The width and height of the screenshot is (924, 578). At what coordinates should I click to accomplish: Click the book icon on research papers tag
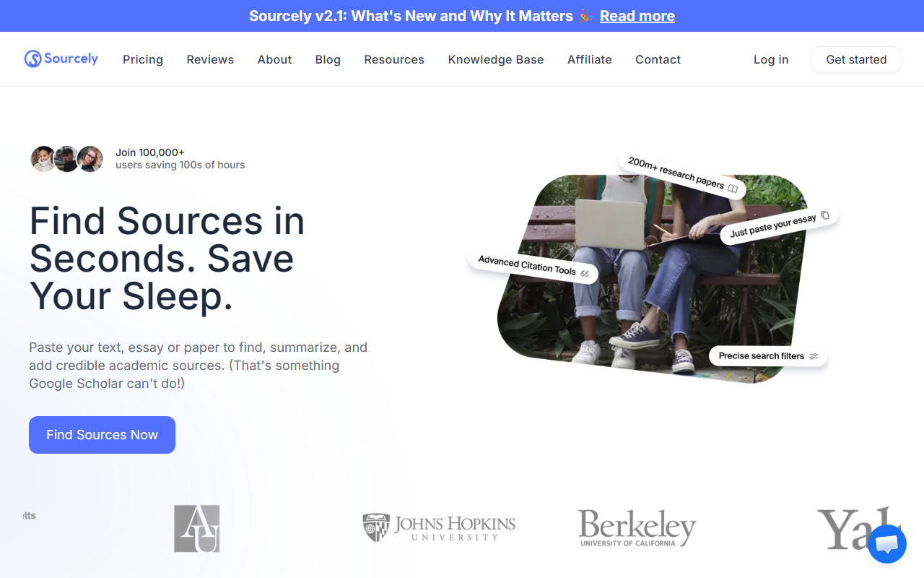[x=733, y=189]
